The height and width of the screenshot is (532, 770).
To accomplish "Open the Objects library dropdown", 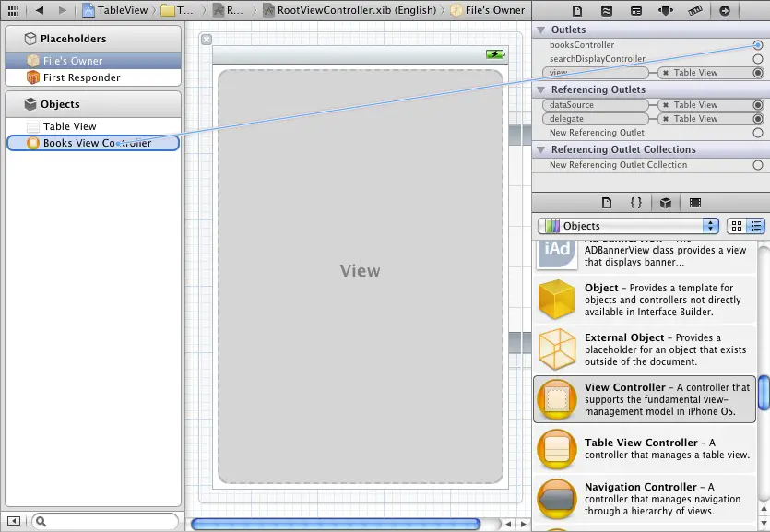I will pyautogui.click(x=628, y=226).
